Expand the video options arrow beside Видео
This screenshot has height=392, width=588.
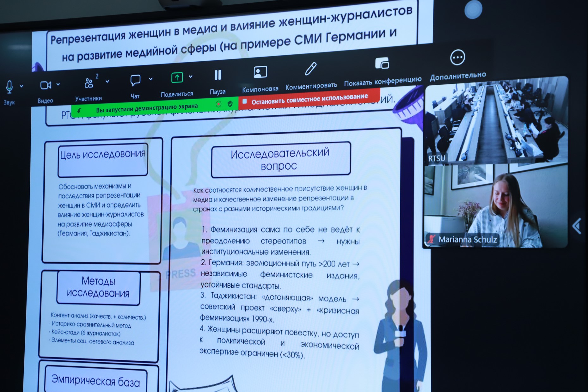coord(58,84)
